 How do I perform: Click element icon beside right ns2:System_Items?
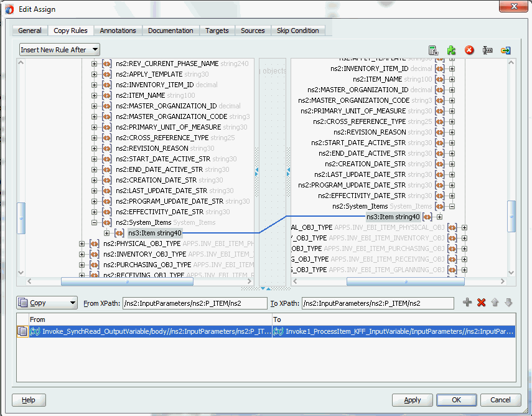point(440,206)
